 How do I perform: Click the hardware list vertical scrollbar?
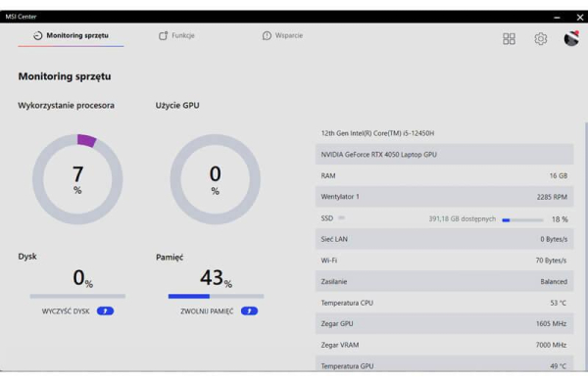coord(586,246)
